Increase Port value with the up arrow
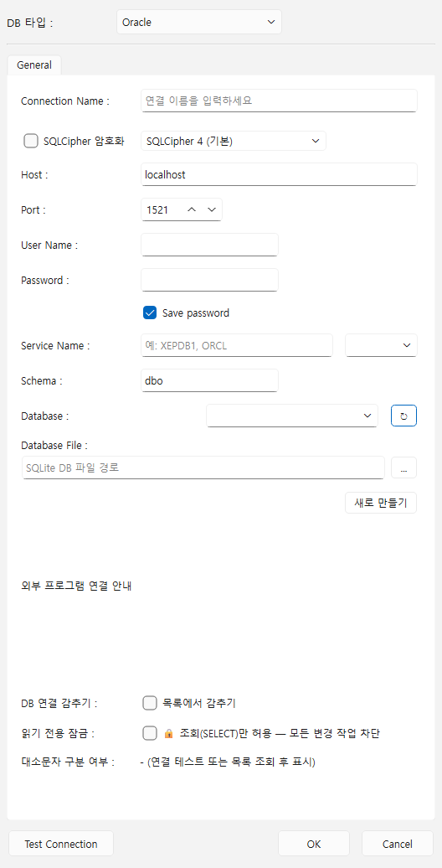The width and height of the screenshot is (442, 868). tap(192, 209)
